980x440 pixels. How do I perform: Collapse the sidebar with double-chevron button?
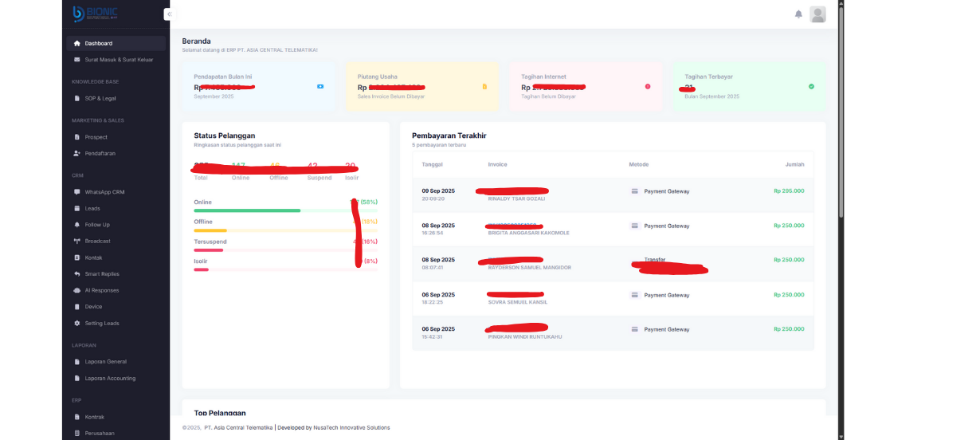coord(169,14)
